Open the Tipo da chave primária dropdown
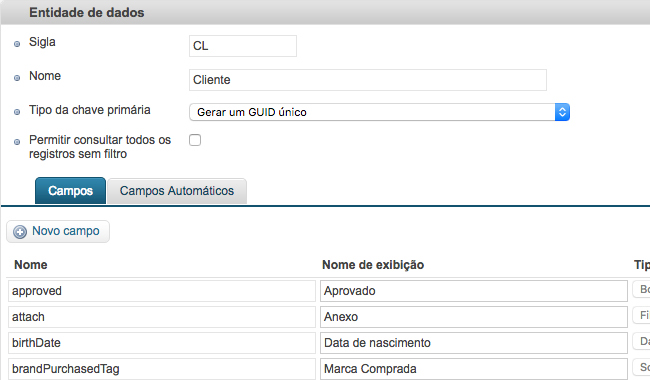The width and height of the screenshot is (650, 380). [379, 112]
